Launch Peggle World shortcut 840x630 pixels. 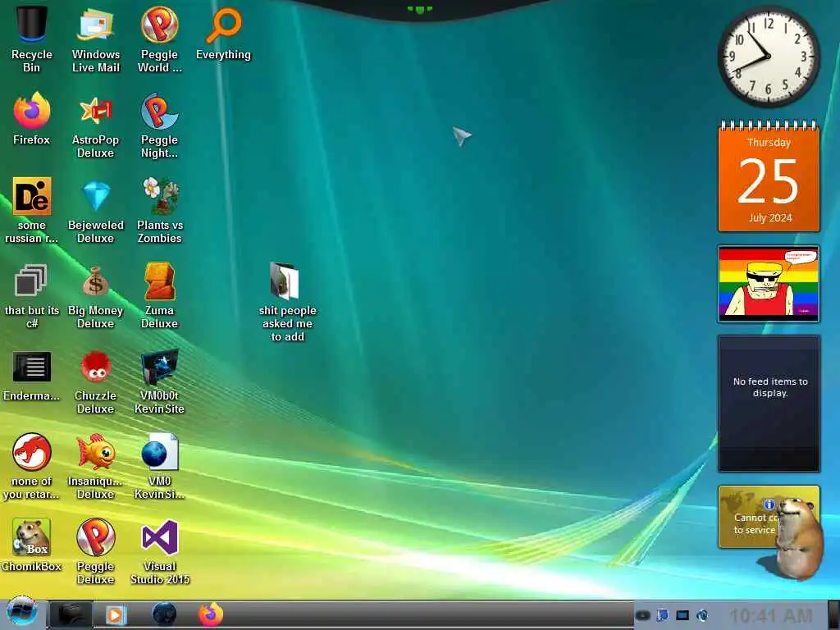tap(160, 39)
